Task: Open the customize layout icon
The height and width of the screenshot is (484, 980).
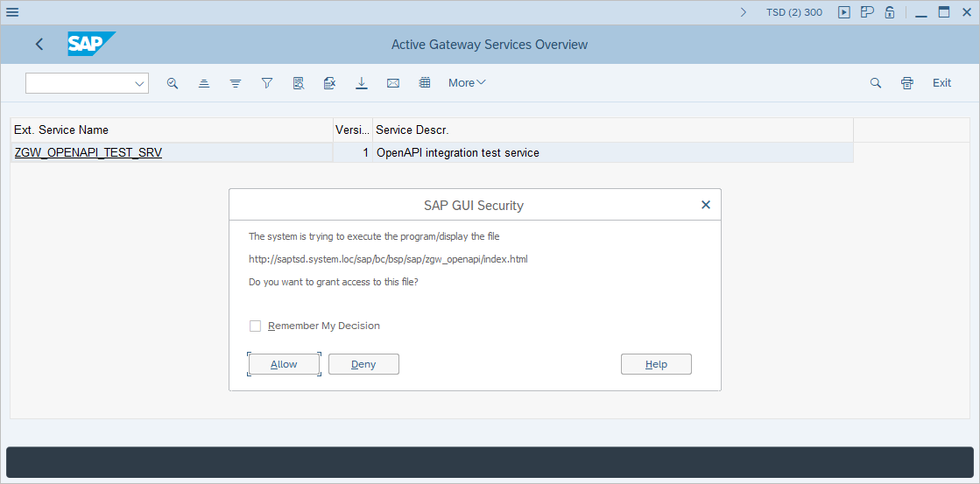Action: tap(867, 12)
